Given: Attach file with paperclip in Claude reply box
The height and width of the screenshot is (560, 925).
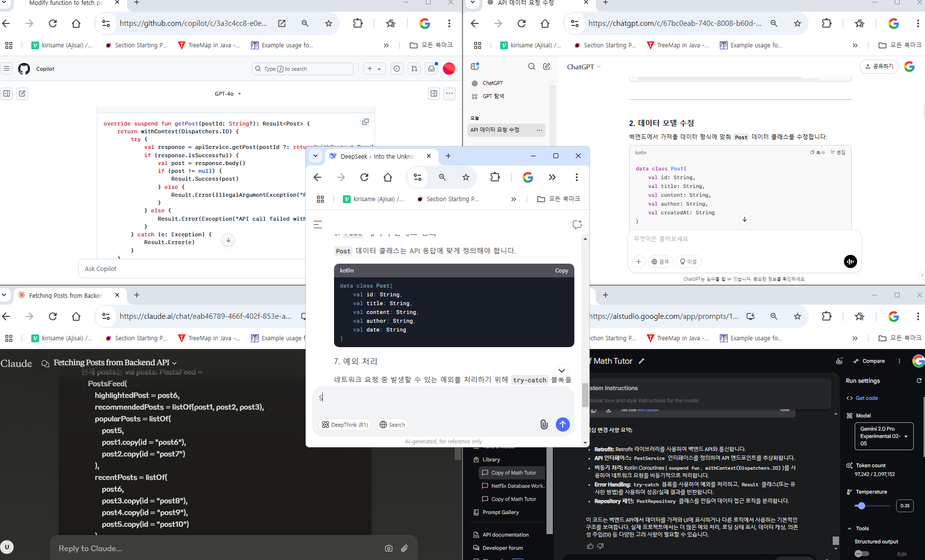Looking at the screenshot, I should point(404,548).
